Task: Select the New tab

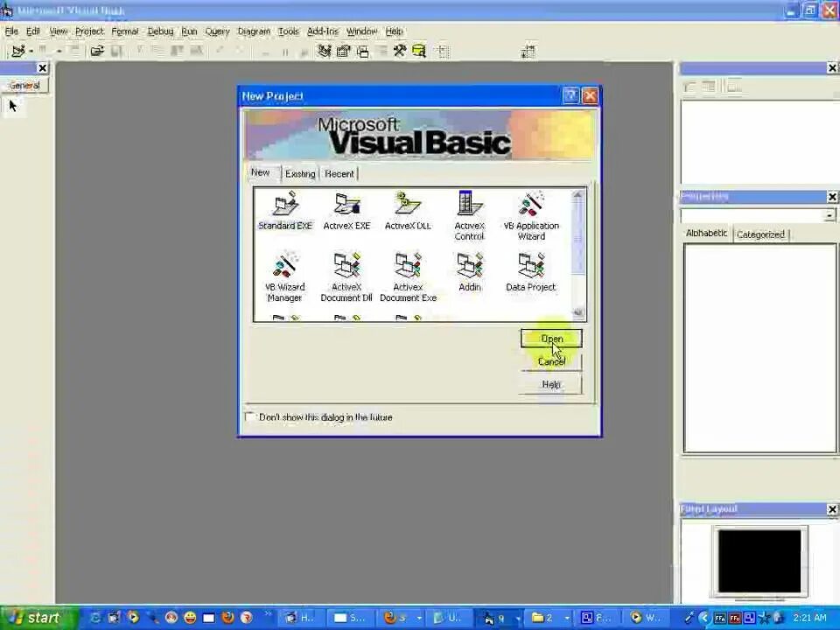Action: pyautogui.click(x=261, y=172)
